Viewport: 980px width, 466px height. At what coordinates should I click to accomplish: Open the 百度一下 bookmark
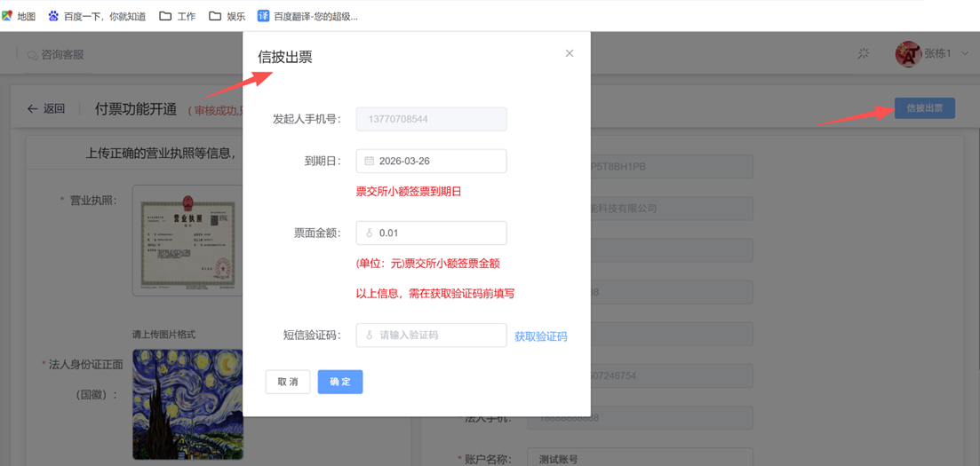point(96,16)
